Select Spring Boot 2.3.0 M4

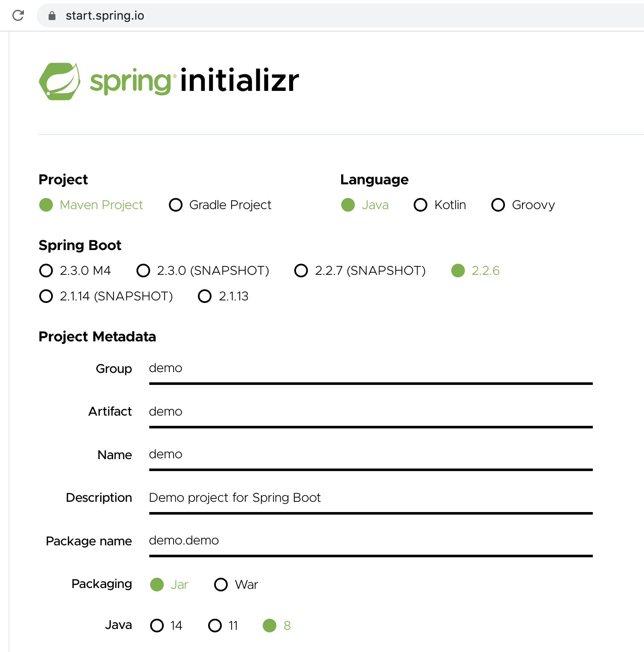coord(75,271)
